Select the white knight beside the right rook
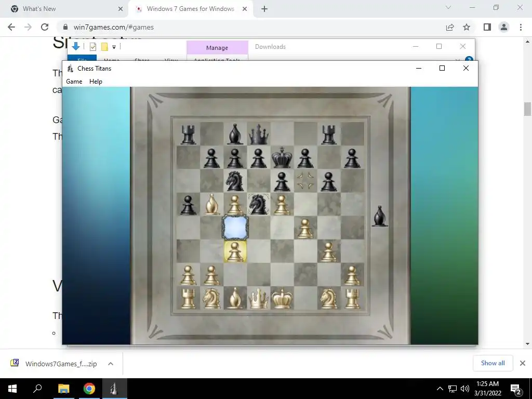532x399 pixels. (x=328, y=298)
